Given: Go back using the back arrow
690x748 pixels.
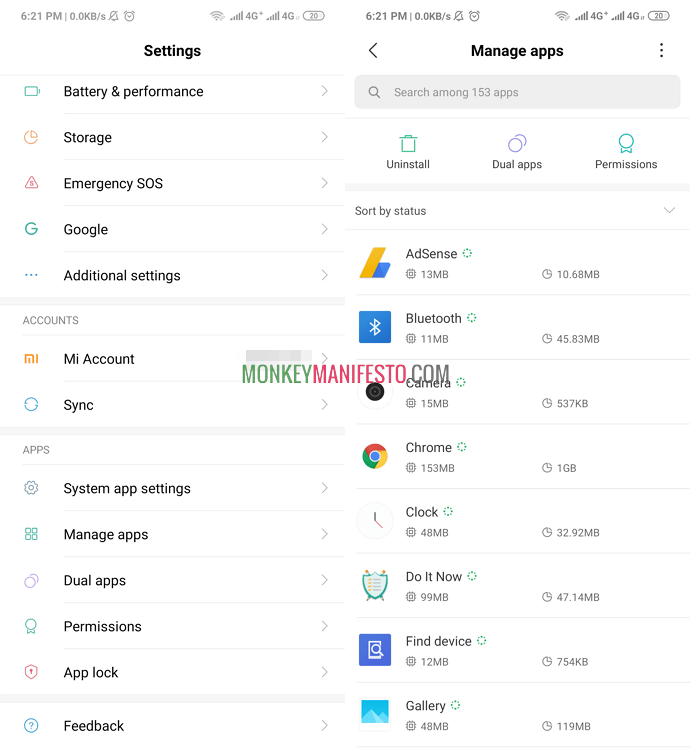Looking at the screenshot, I should (x=373, y=50).
